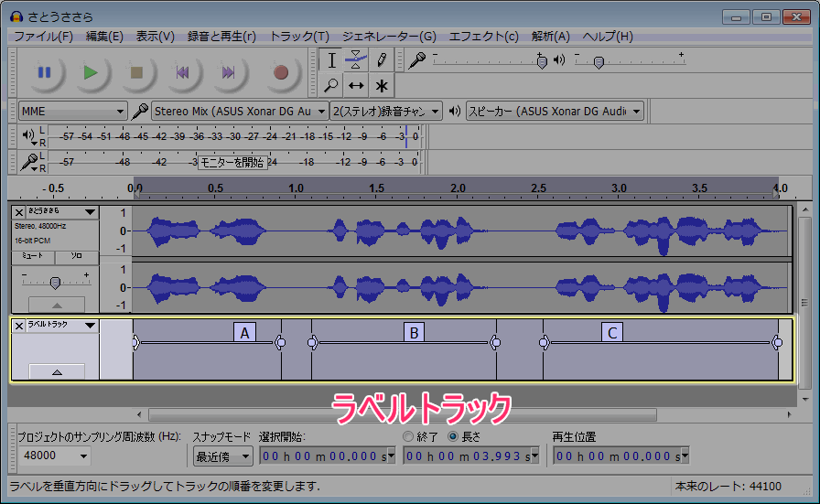Click the horizontal scrollbar under the tracks
The height and width of the screenshot is (504, 820).
[x=403, y=414]
